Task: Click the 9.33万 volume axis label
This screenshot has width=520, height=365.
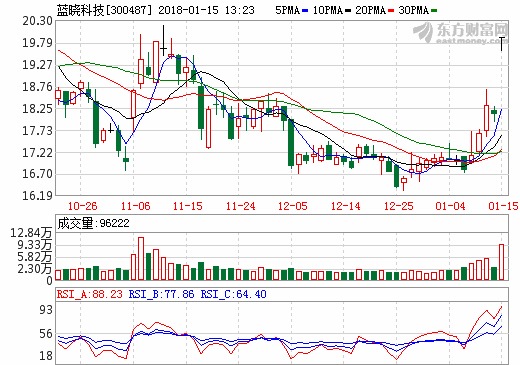Action: pyautogui.click(x=35, y=245)
